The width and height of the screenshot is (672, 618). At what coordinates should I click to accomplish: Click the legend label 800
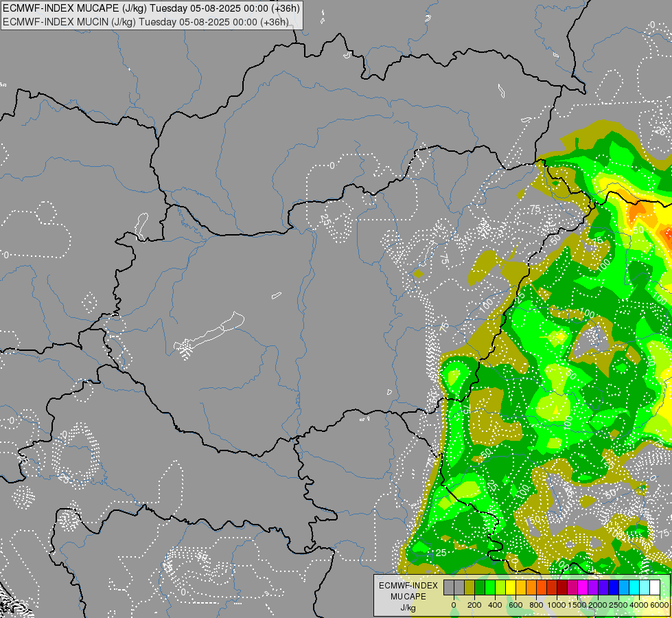coord(536,605)
